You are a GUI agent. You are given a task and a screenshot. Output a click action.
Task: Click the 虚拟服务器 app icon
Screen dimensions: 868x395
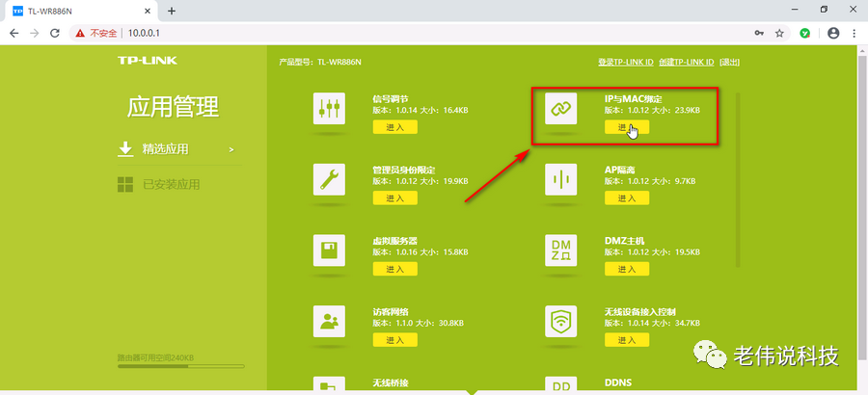[x=329, y=250]
